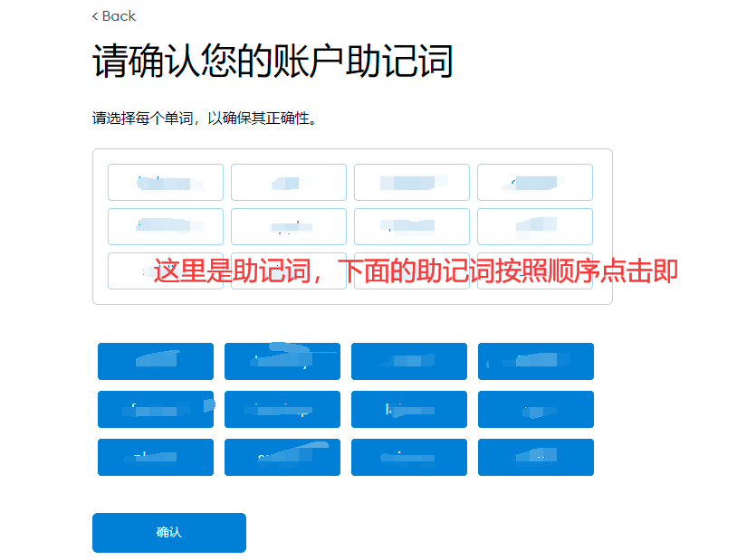The image size is (756, 560).
Task: Click first outlined word slot in confirmation box
Action: [x=166, y=182]
